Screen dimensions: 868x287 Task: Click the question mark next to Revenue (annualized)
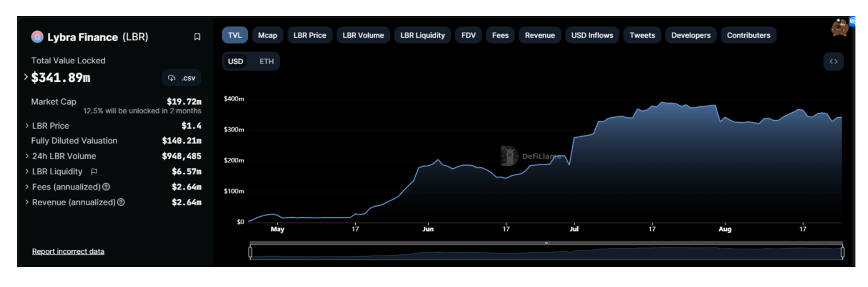tap(121, 202)
